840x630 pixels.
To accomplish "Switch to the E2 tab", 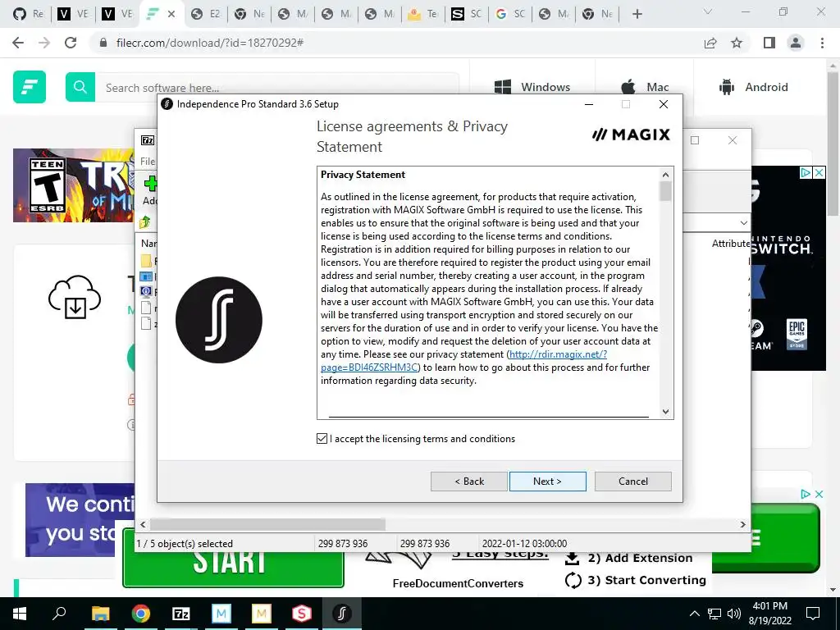I will tap(206, 14).
